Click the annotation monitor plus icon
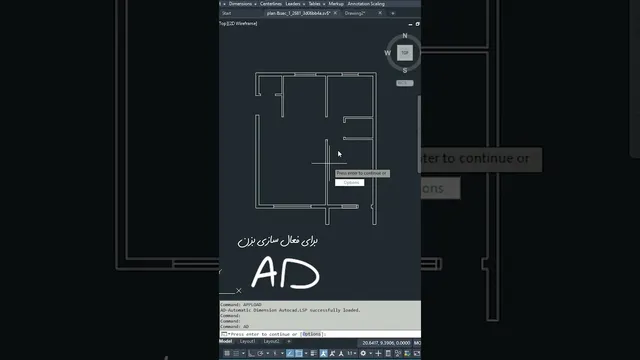Screen dimensions: 640x360 pos(378,353)
